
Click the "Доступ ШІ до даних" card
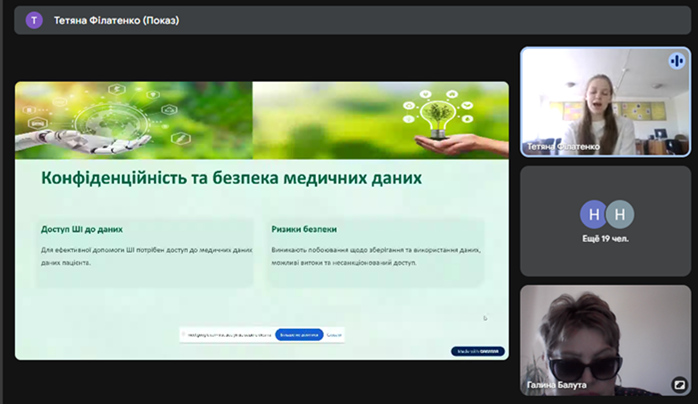tap(145, 252)
